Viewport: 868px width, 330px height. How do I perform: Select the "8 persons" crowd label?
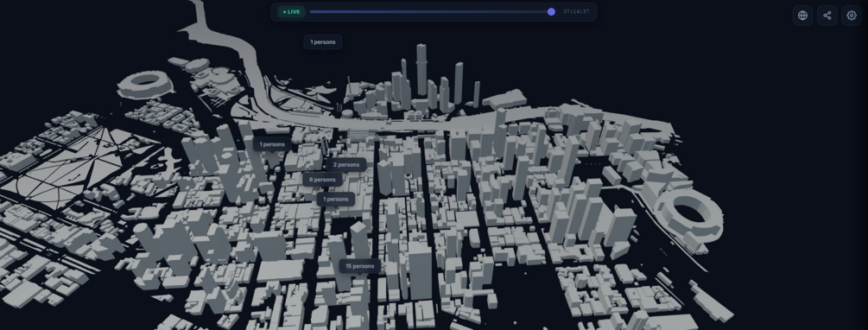323,180
